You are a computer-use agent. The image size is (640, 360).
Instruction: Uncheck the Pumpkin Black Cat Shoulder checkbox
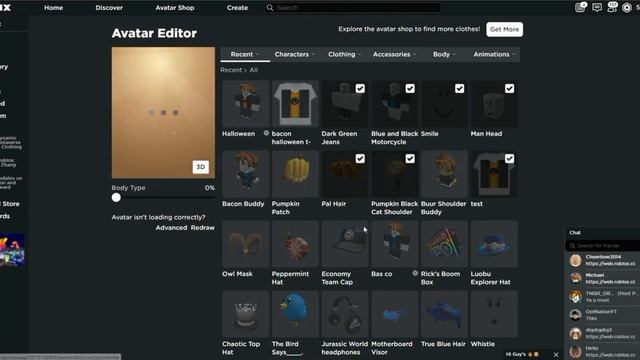(410, 159)
